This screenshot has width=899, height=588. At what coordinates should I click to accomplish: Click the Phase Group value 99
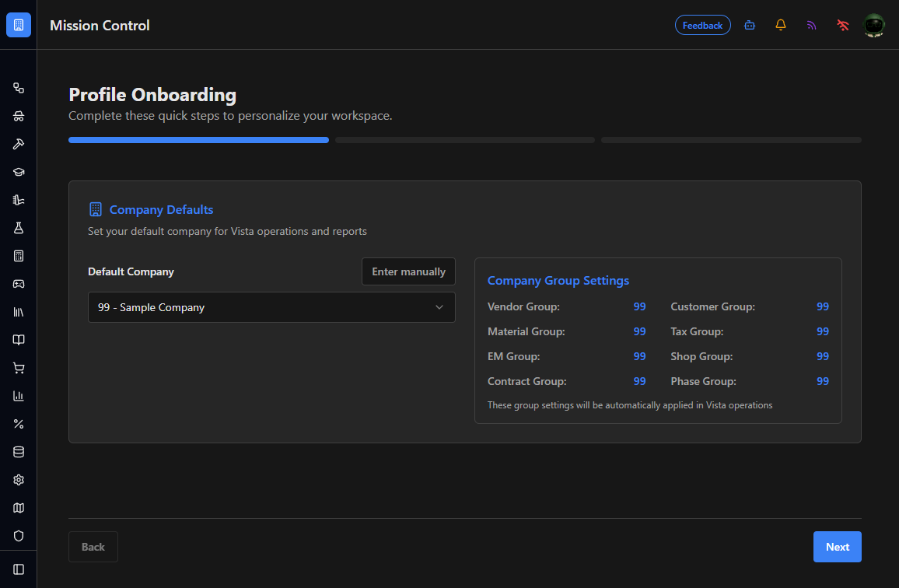[x=822, y=381]
